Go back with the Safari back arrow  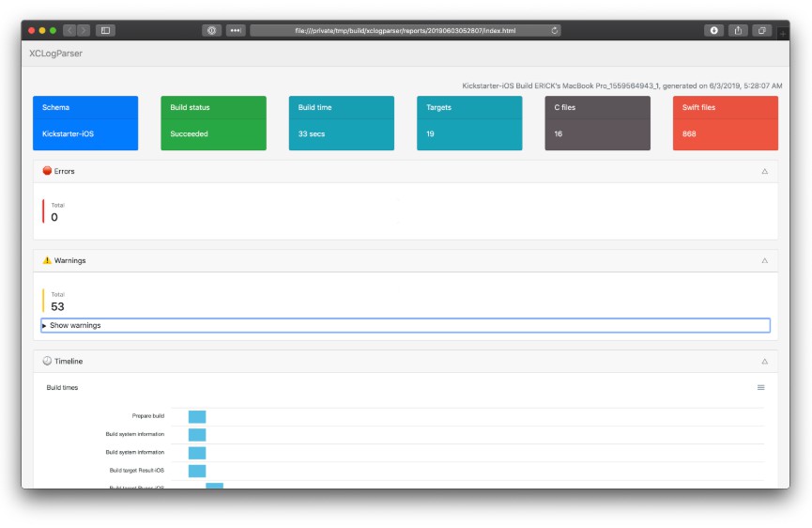pos(70,30)
